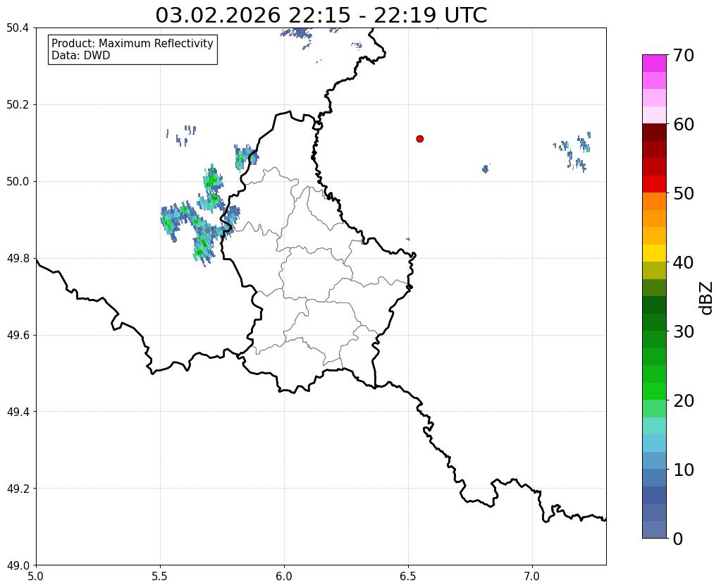This screenshot has height=588, width=721.
Task: Click the latitude 49.2 axis label
Action: click(x=18, y=489)
